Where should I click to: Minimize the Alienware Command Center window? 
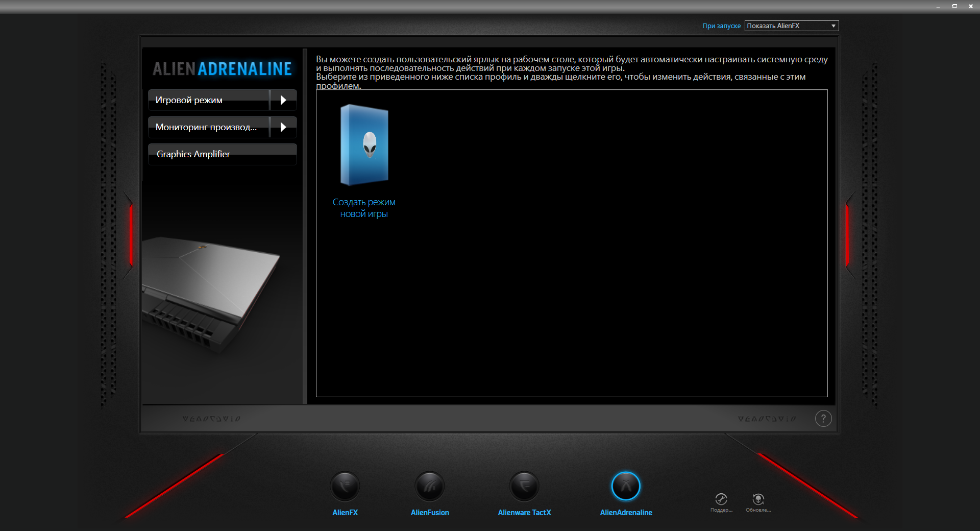click(x=938, y=6)
